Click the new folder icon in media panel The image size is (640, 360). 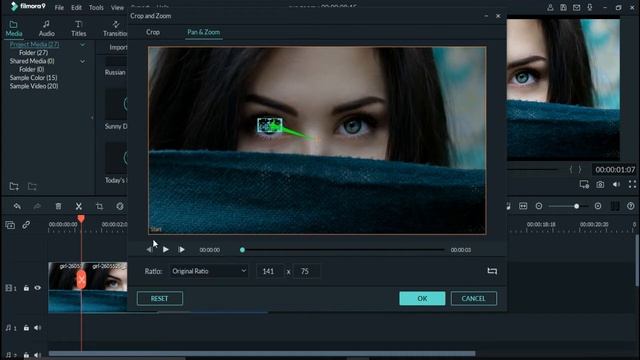pyautogui.click(x=14, y=187)
